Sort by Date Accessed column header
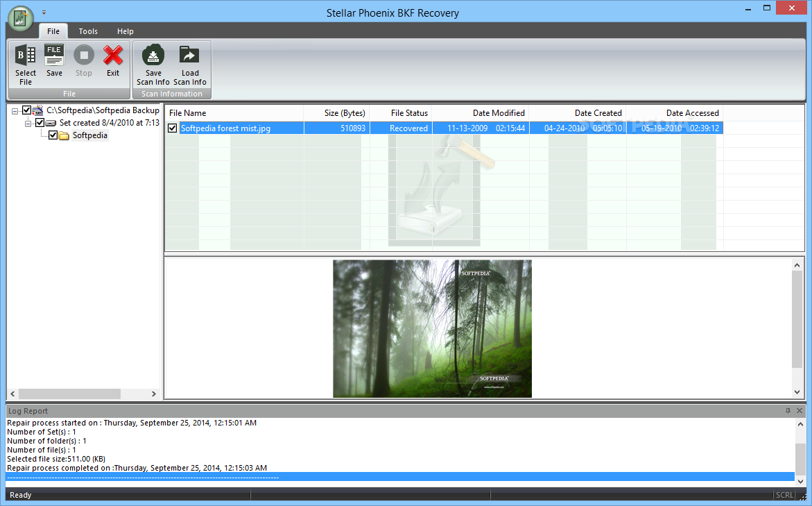 675,113
